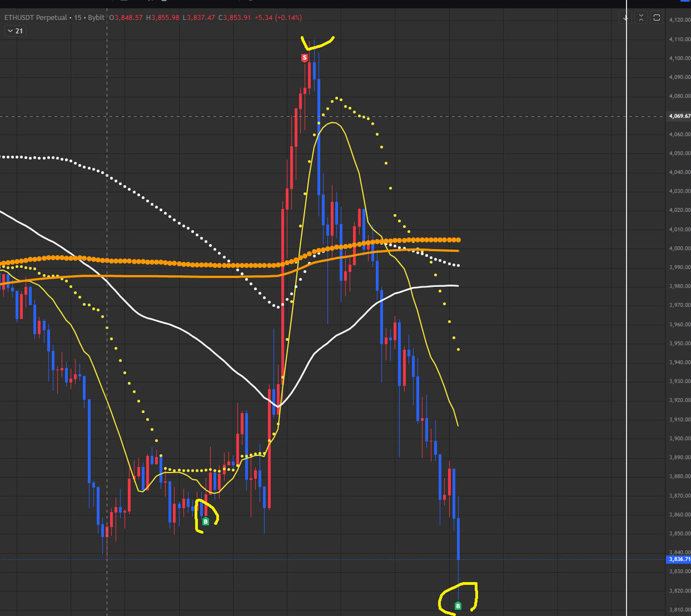Click the open value 3,848.57
The height and width of the screenshot is (616, 691).
pyautogui.click(x=129, y=17)
